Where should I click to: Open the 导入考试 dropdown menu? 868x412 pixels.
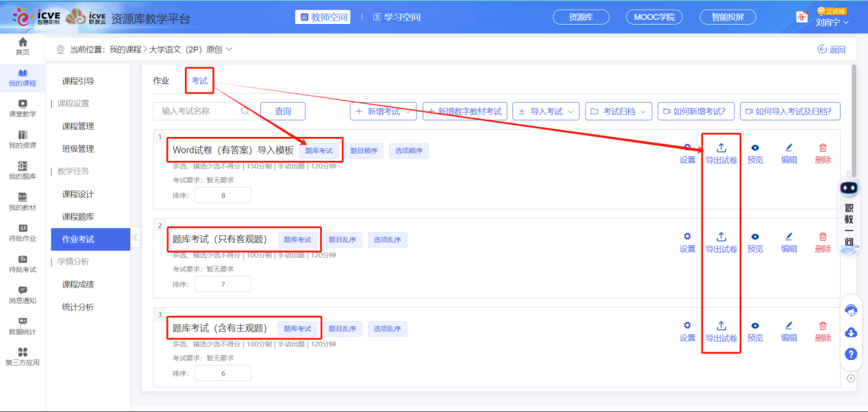click(x=545, y=112)
